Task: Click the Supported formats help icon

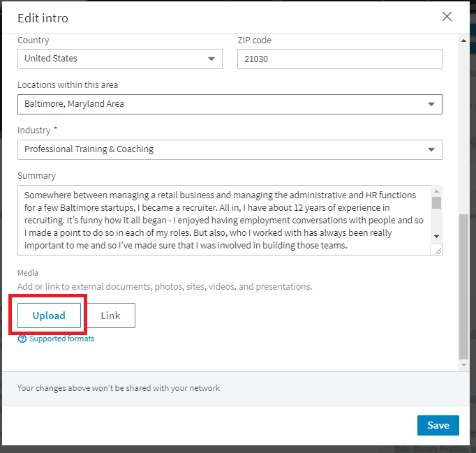Action: tap(22, 339)
